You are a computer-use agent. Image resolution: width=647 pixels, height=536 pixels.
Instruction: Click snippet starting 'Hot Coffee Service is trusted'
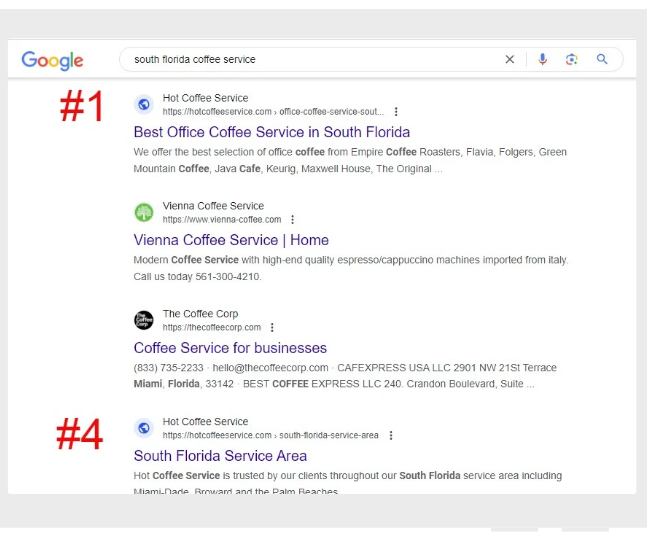pyautogui.click(x=347, y=483)
